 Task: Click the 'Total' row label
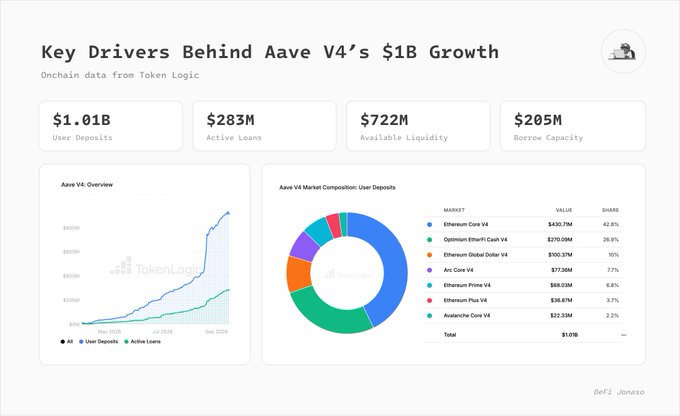click(x=450, y=335)
